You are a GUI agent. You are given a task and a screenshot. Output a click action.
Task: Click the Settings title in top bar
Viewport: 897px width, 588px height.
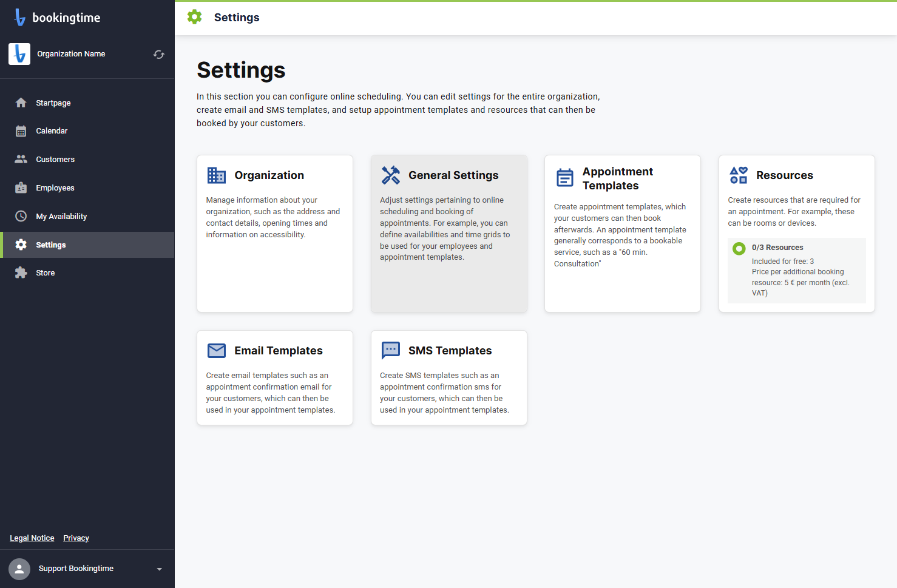coord(237,18)
